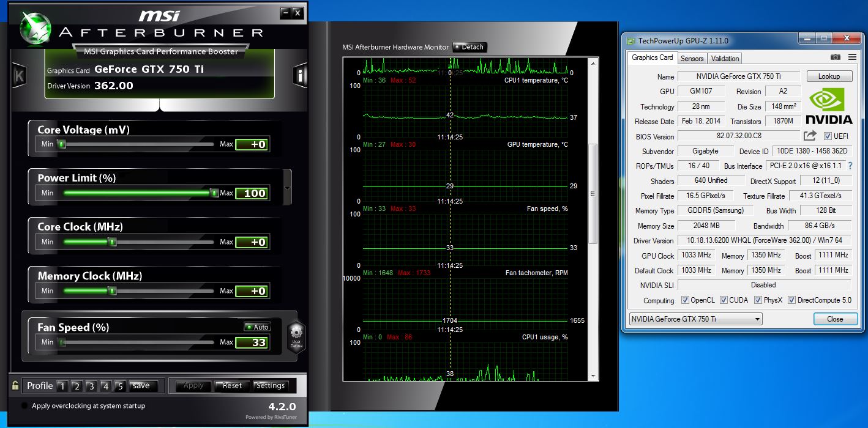Viewport: 868px width, 428px height.
Task: Minimize the MSI Afterburner window
Action: point(285,12)
